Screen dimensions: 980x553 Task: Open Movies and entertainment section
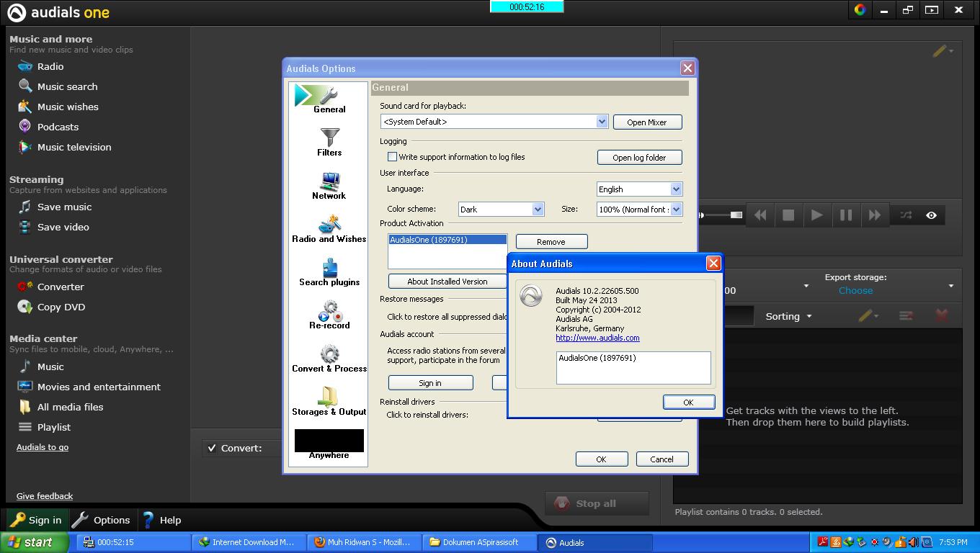coord(89,387)
